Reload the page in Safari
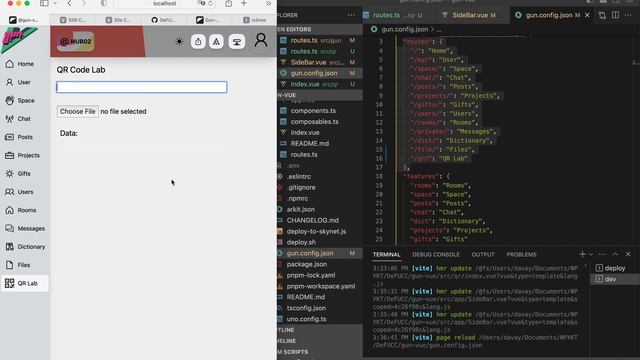 pyautogui.click(x=211, y=3)
